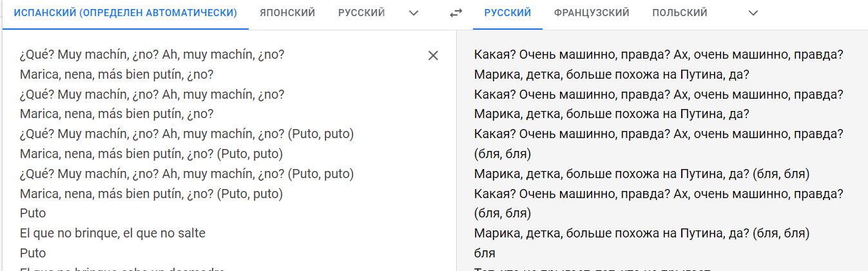Image resolution: width=868 pixels, height=271 pixels.
Task: Expand the target language list chevron
Action: click(753, 13)
